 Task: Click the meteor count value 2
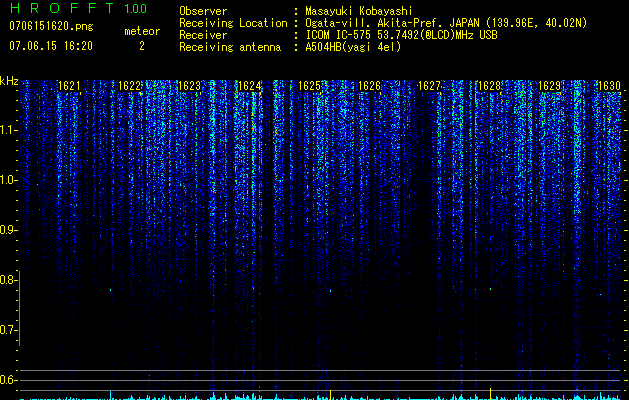coord(142,46)
